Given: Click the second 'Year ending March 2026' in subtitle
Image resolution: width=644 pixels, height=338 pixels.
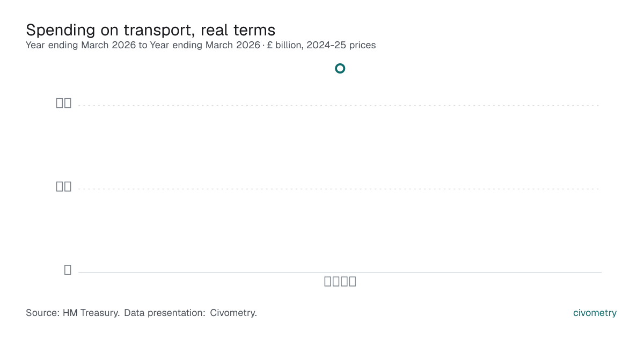Looking at the screenshot, I should (205, 45).
